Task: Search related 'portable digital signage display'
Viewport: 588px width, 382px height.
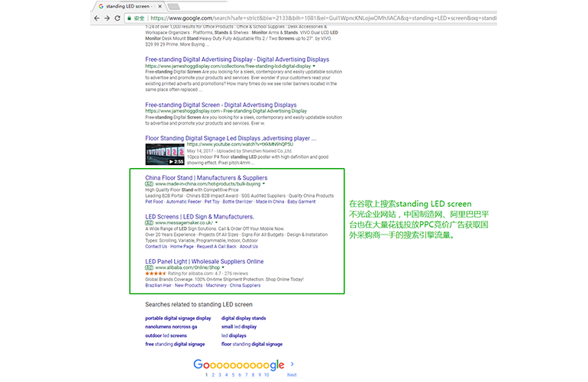Action: (178, 319)
